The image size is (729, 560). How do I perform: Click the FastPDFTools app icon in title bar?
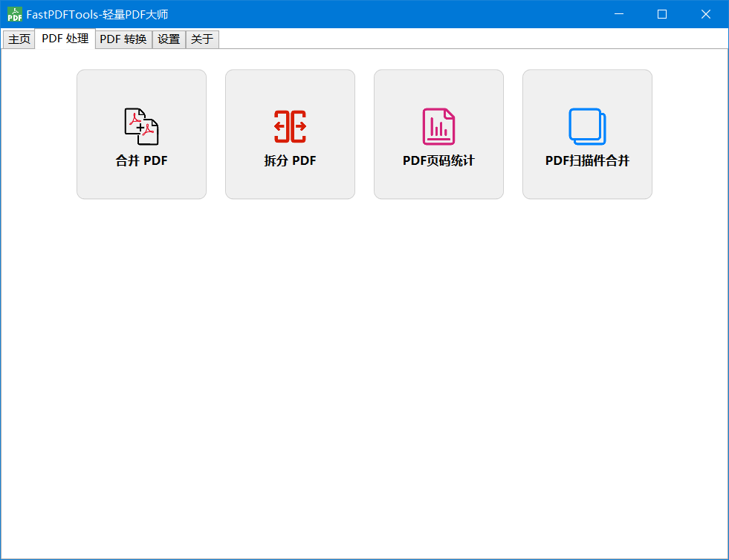[14, 14]
